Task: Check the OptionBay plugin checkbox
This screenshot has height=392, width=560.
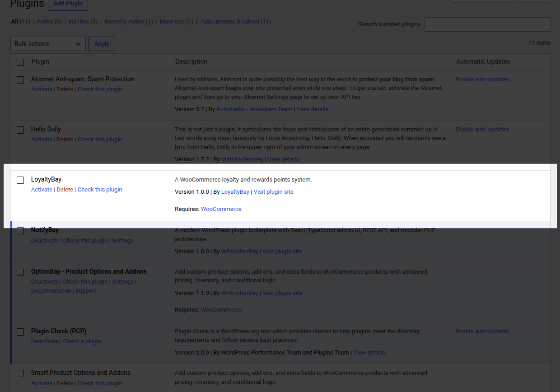Action: click(20, 272)
